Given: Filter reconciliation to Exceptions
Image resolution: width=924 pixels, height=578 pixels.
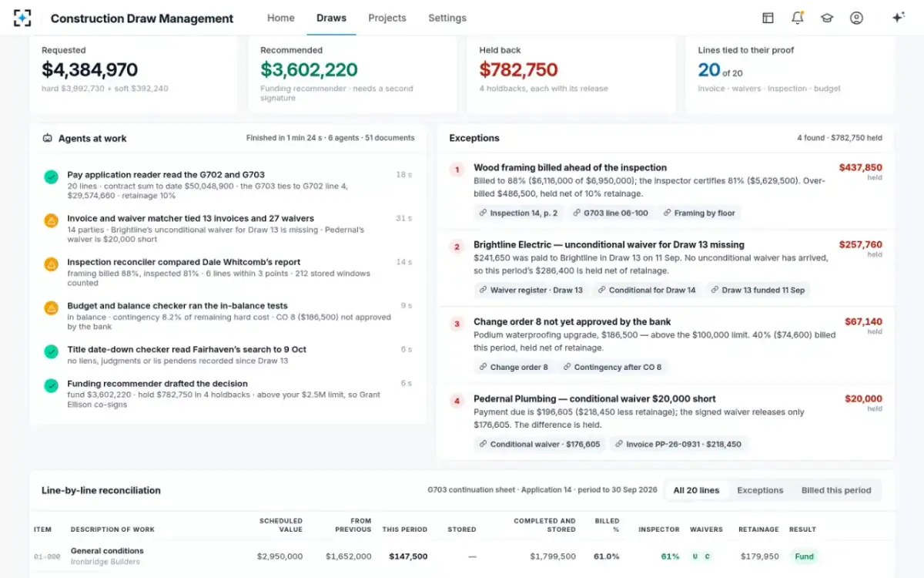Looking at the screenshot, I should pos(760,490).
